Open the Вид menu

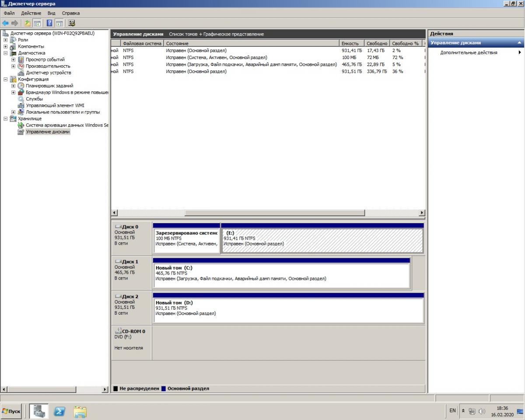(x=51, y=13)
